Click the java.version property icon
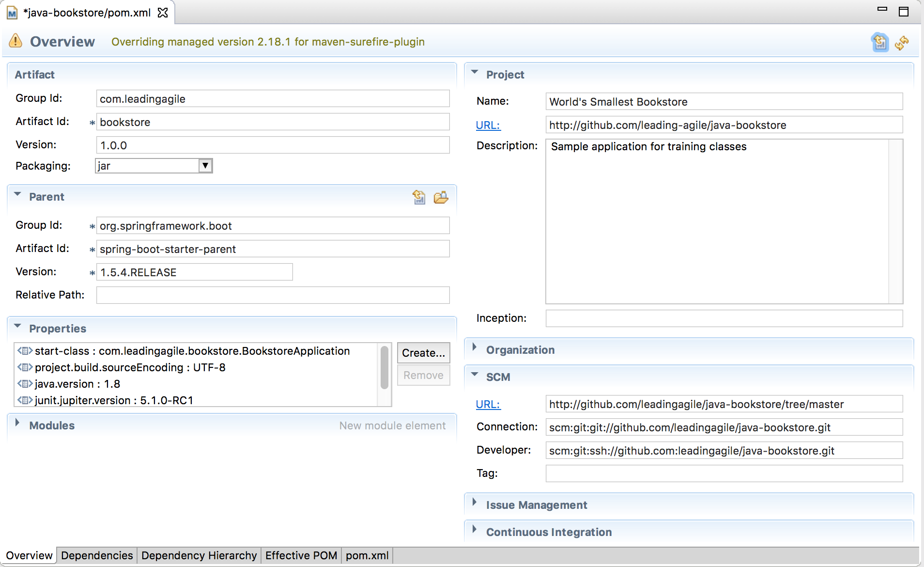Viewport: 924px width, 567px height. (x=25, y=384)
